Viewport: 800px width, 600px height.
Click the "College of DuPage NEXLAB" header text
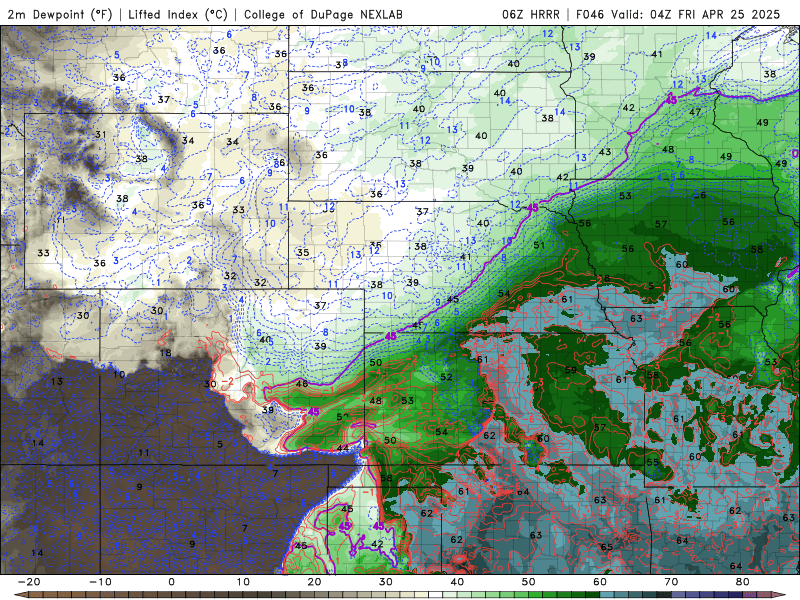point(323,14)
